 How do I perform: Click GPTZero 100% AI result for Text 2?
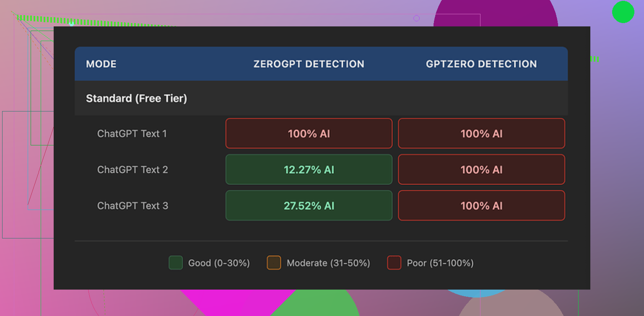pos(481,170)
